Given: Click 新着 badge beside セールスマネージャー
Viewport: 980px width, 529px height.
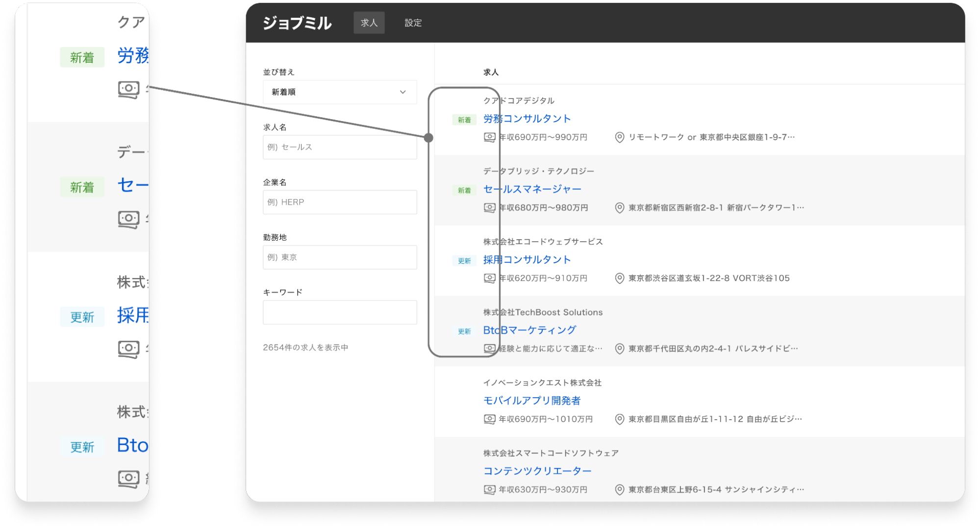Looking at the screenshot, I should tap(464, 190).
